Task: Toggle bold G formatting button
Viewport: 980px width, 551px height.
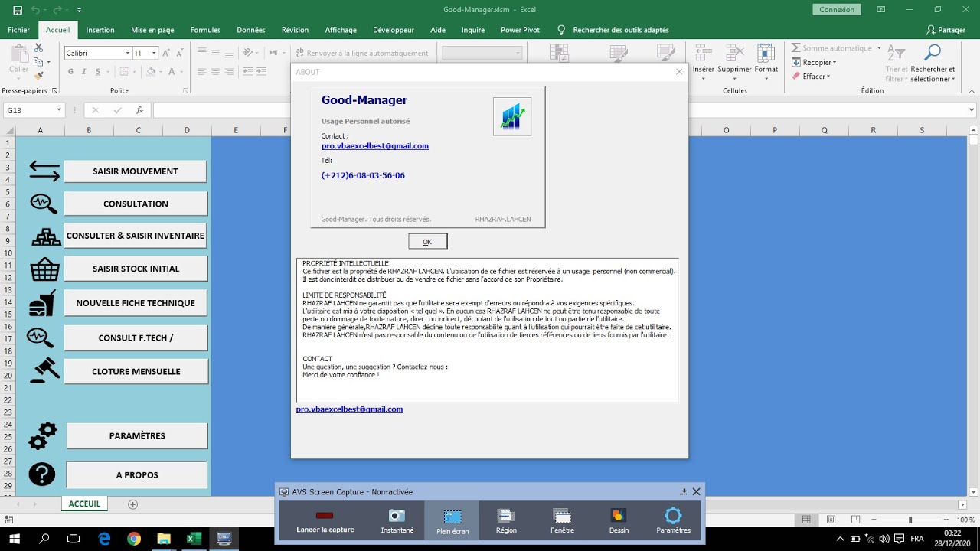Action: (71, 72)
